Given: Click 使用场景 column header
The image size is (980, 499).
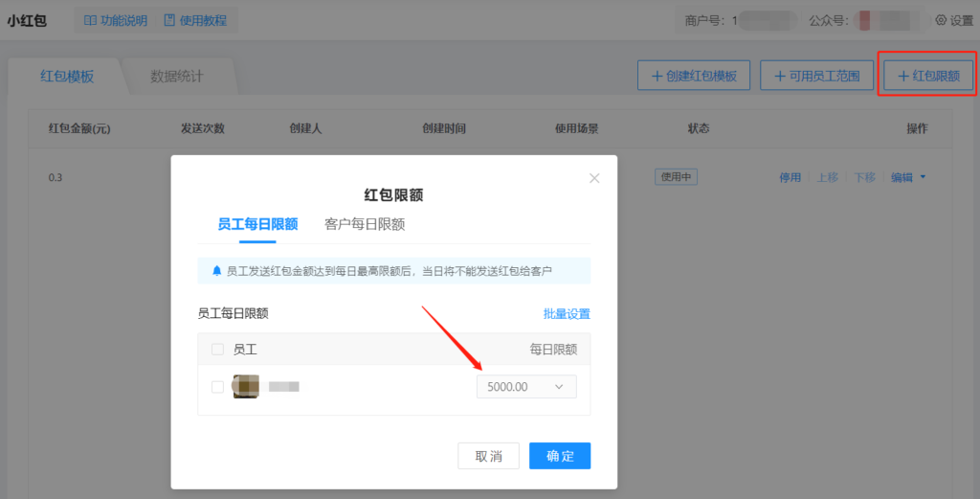Looking at the screenshot, I should [x=577, y=128].
